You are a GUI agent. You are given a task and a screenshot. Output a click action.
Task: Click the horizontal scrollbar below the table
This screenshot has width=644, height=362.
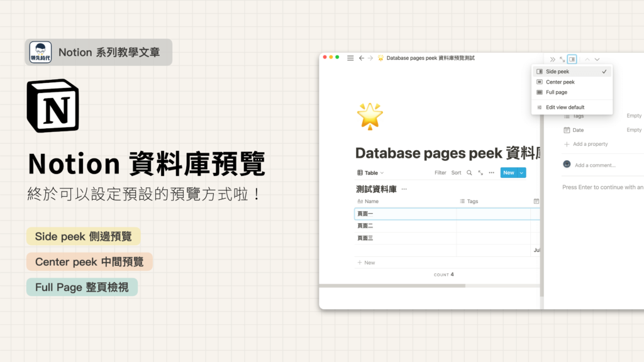(409, 286)
